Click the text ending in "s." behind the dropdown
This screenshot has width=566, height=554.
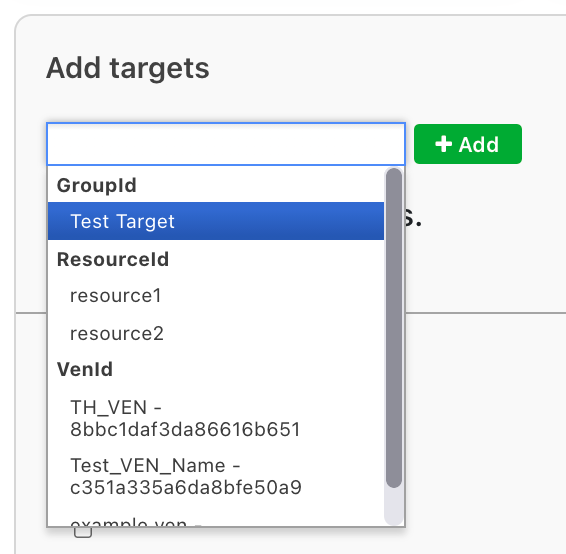[x=414, y=218]
